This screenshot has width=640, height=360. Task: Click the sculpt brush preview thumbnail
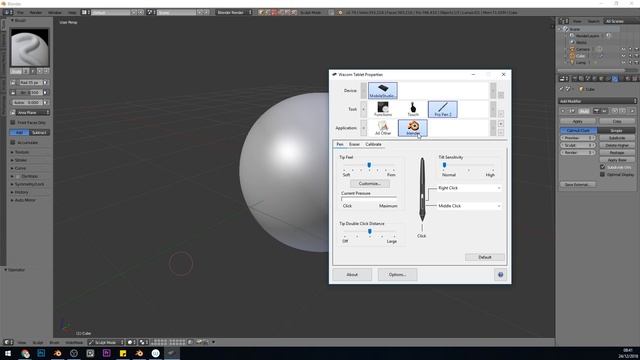29,48
